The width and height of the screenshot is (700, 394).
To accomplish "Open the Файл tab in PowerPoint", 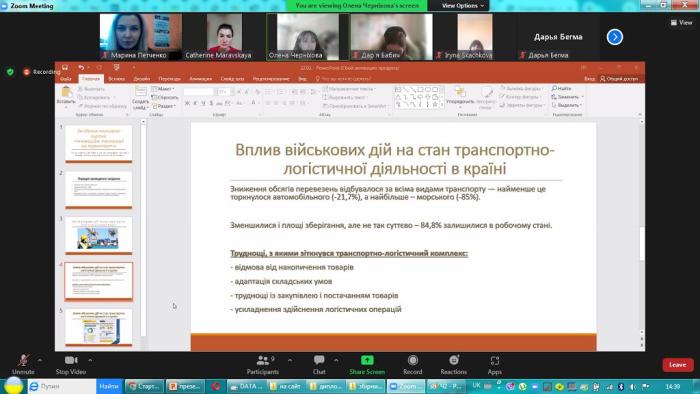I will point(66,79).
